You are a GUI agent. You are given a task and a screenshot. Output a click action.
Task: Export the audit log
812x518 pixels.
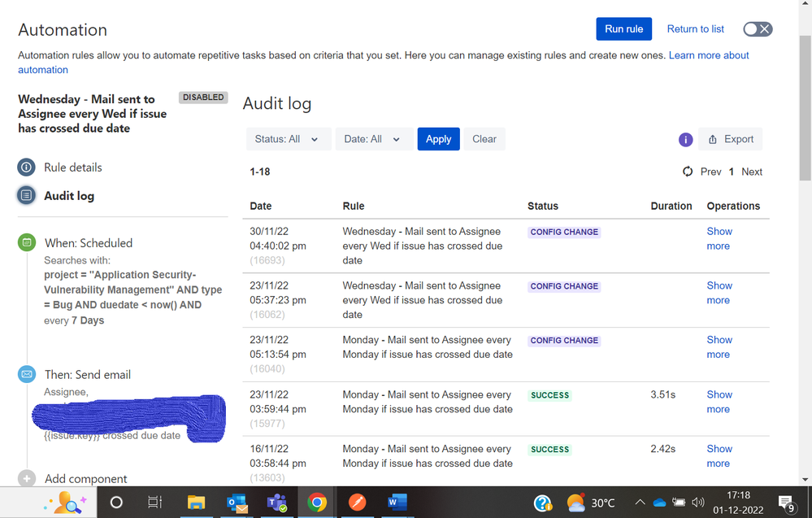pyautogui.click(x=730, y=139)
